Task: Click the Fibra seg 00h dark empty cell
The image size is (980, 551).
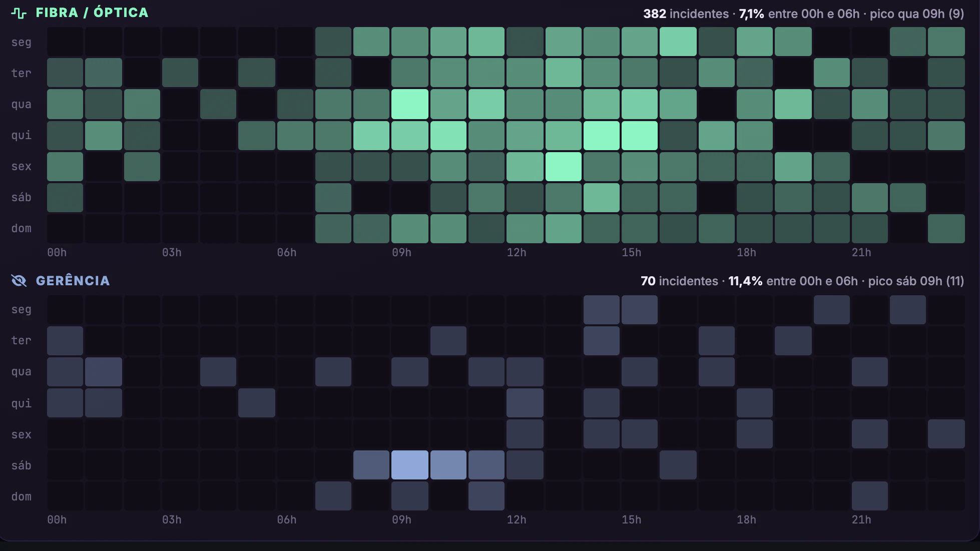Action: coord(65,42)
